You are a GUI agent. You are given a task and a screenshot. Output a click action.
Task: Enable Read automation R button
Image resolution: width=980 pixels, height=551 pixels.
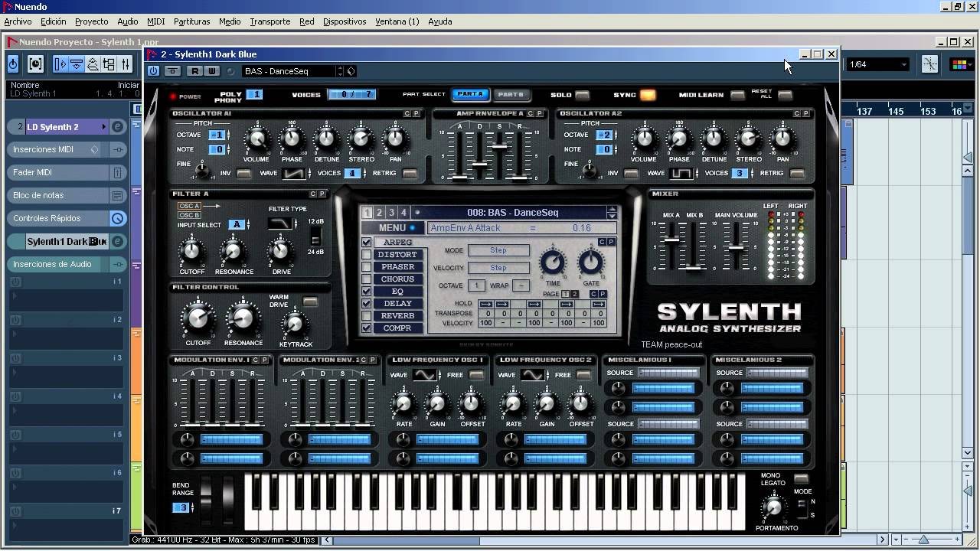click(x=195, y=71)
